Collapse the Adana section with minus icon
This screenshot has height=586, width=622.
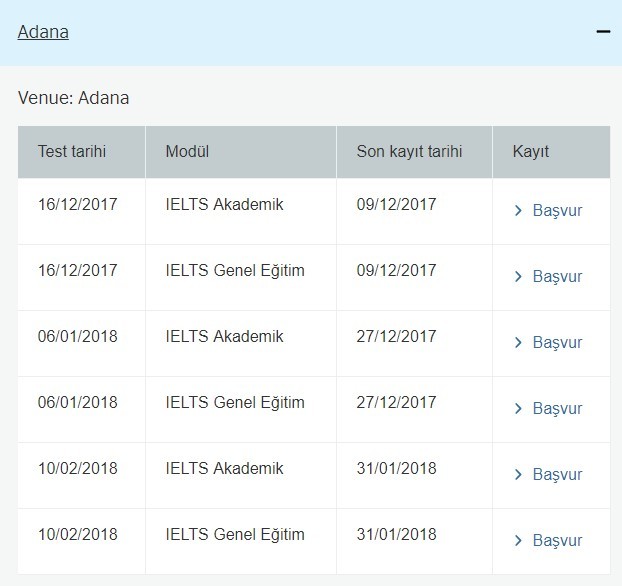pos(602,32)
